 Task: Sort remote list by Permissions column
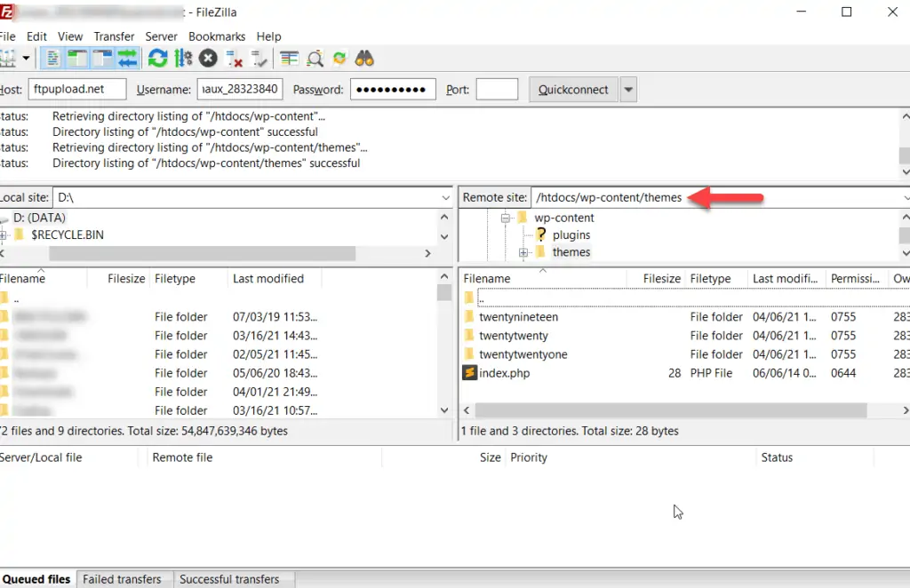click(858, 279)
